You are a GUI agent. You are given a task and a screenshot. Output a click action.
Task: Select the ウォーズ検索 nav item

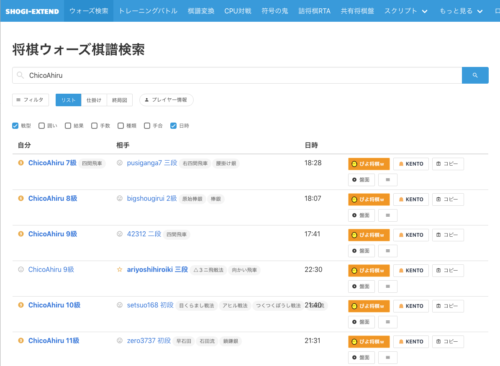[x=89, y=11]
